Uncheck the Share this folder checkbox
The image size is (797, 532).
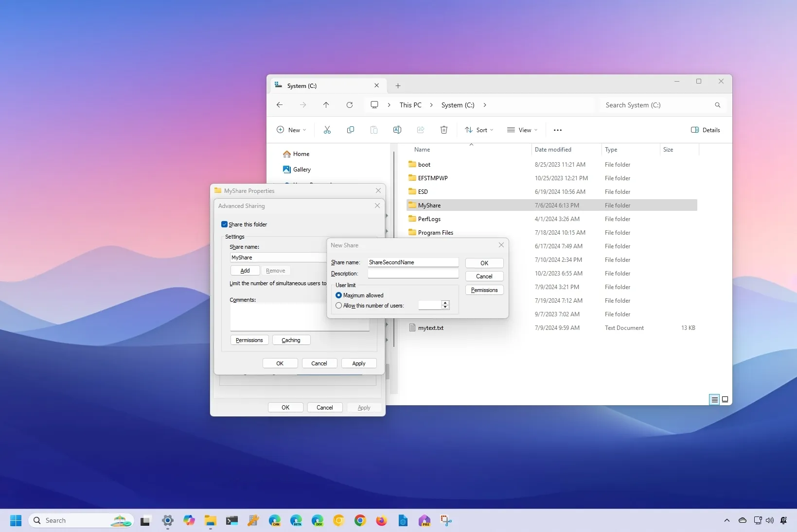point(225,224)
